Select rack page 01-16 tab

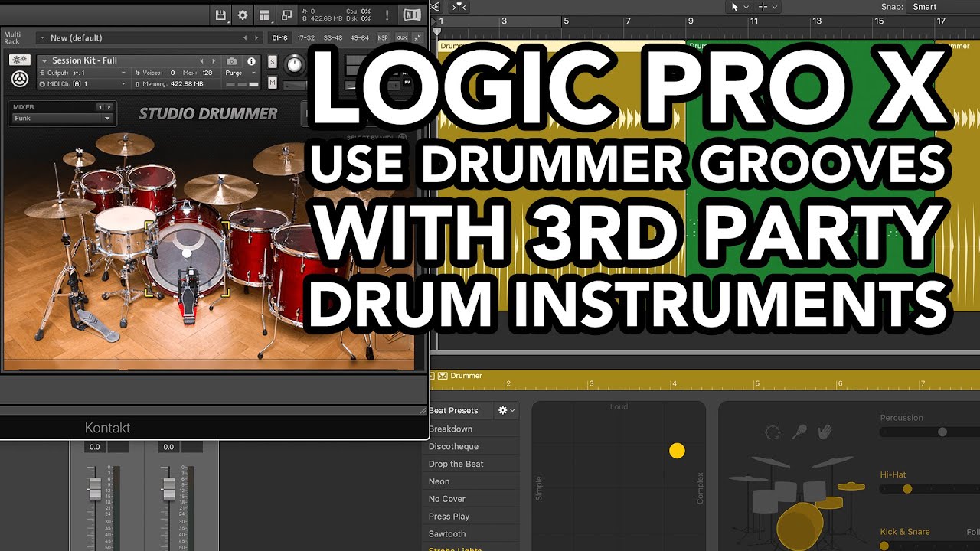click(280, 37)
